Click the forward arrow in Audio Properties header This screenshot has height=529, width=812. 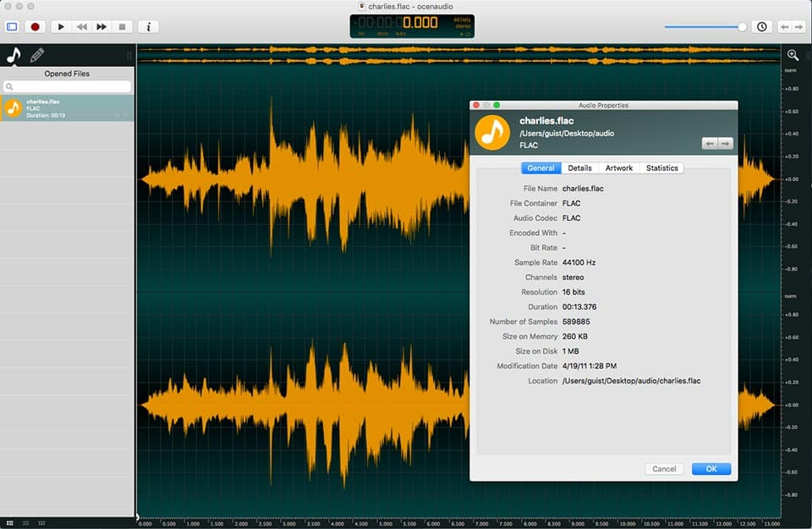(x=726, y=143)
